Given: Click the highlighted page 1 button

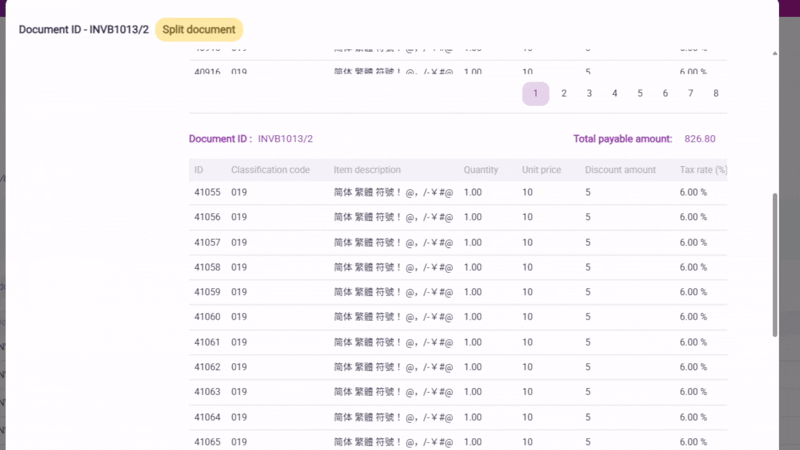Looking at the screenshot, I should point(535,93).
